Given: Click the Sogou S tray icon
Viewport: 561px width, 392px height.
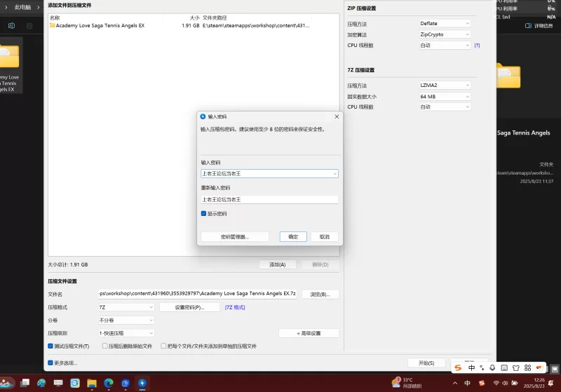Looking at the screenshot, I should [x=482, y=383].
